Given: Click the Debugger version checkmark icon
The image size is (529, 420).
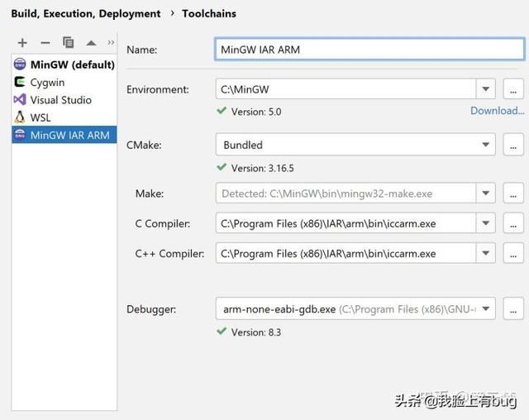Looking at the screenshot, I should [x=222, y=331].
